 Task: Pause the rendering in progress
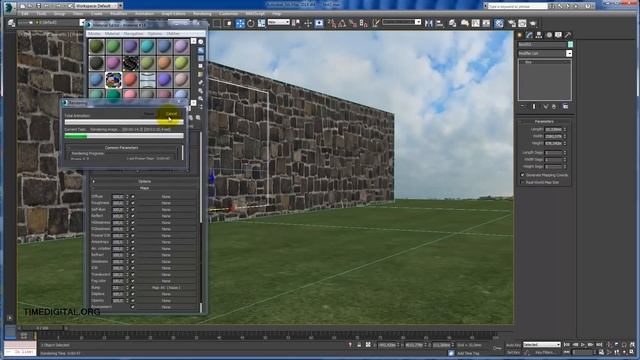click(x=149, y=114)
